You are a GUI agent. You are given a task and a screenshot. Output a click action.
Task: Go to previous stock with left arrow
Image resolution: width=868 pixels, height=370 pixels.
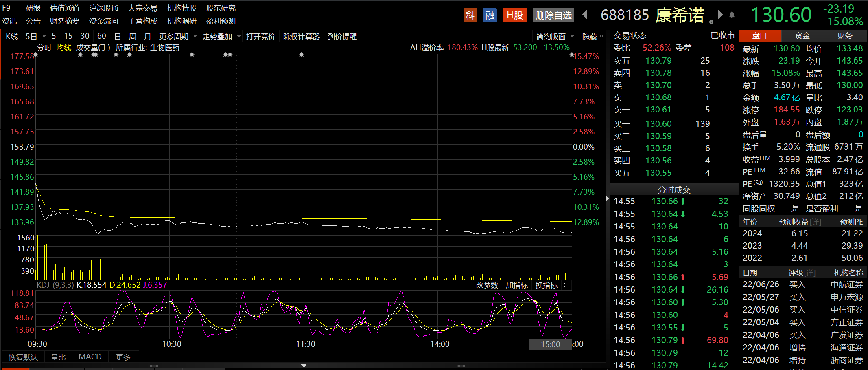pyautogui.click(x=585, y=15)
